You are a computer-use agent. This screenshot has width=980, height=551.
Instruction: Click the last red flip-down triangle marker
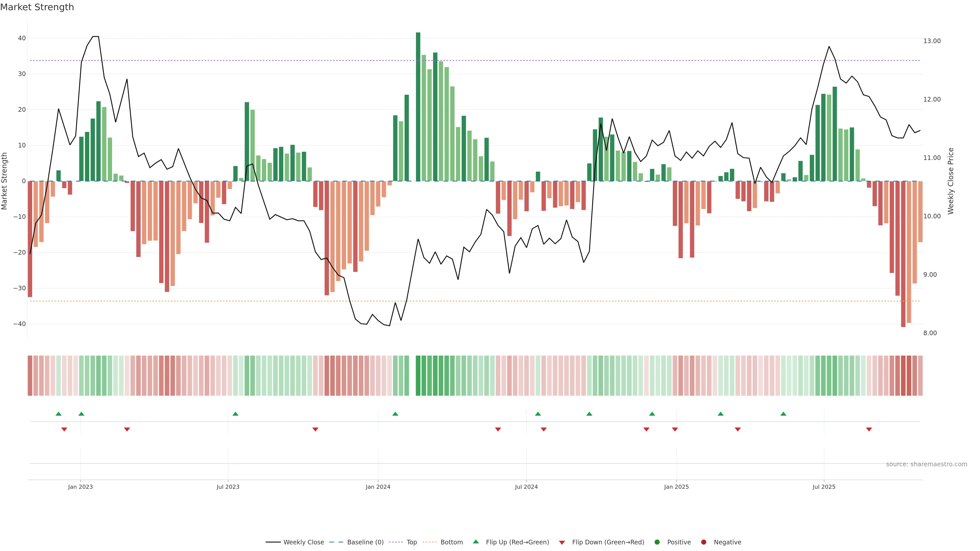[x=869, y=429]
